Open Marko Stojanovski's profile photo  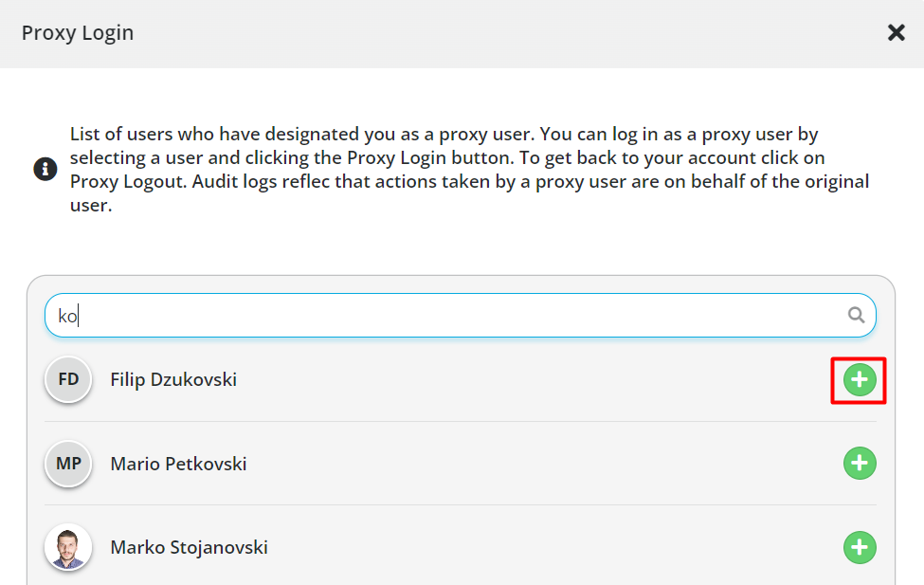pyautogui.click(x=68, y=547)
